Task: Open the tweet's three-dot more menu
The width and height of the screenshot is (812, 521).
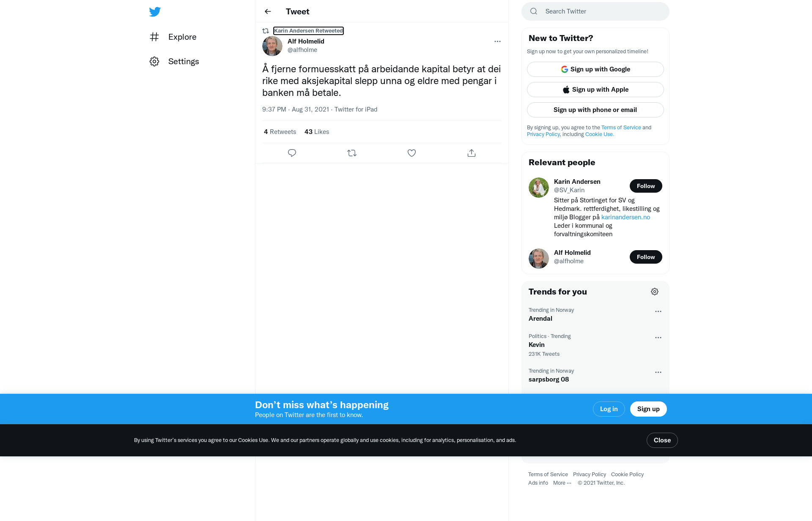Action: (497, 41)
